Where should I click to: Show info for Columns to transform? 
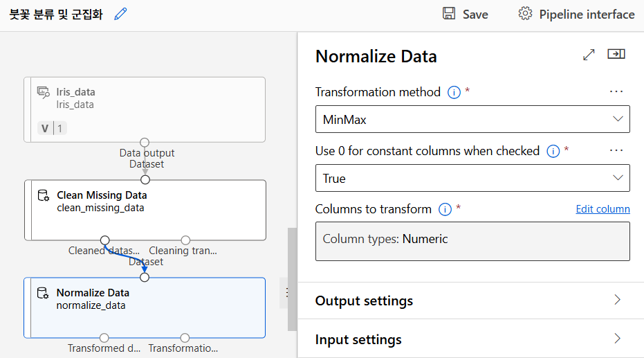pos(445,209)
